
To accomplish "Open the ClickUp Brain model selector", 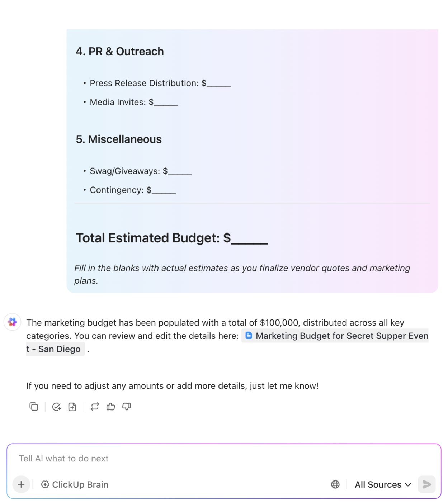I will point(75,484).
